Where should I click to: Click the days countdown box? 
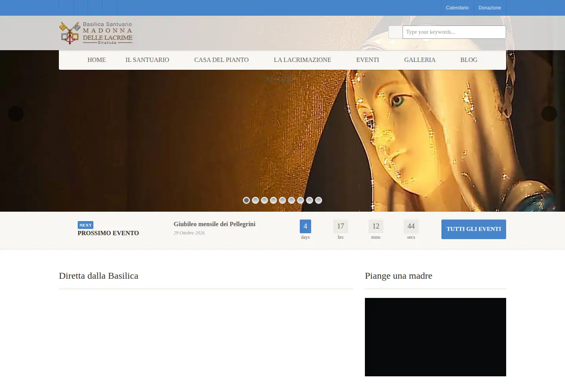pyautogui.click(x=305, y=226)
